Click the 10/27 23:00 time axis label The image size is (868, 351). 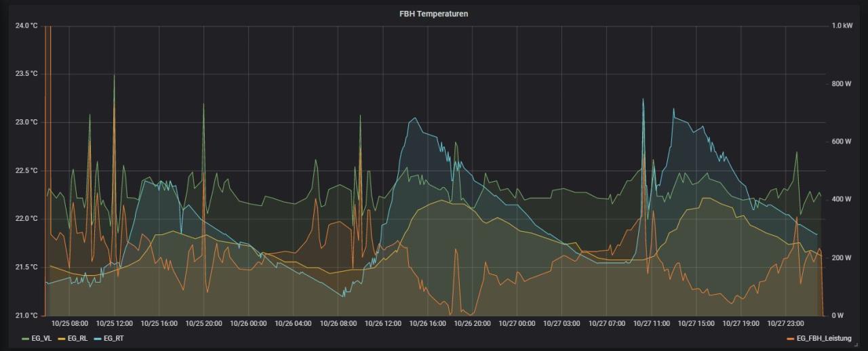click(786, 324)
